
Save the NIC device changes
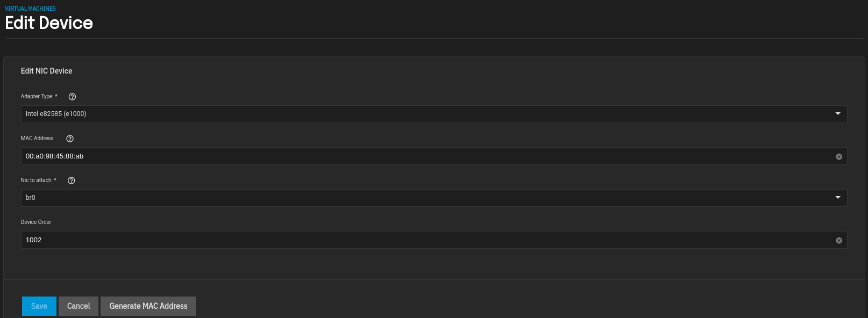pos(39,306)
